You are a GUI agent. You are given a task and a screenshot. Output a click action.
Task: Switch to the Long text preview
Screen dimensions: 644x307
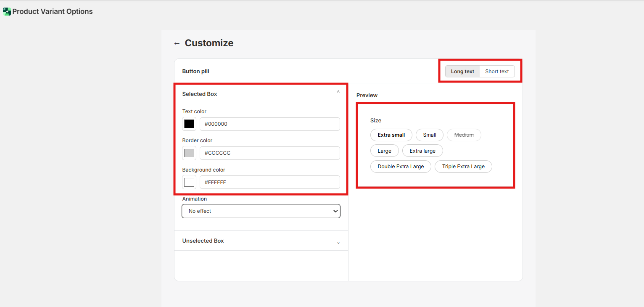tap(462, 71)
